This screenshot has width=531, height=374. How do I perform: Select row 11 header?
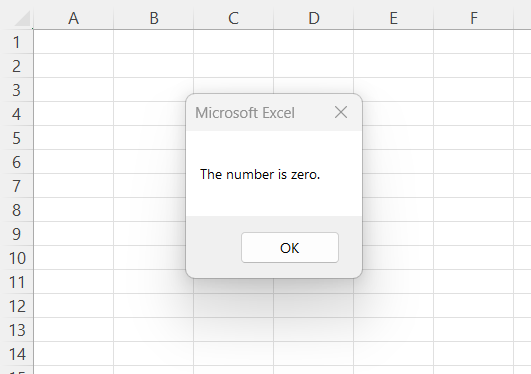(17, 282)
